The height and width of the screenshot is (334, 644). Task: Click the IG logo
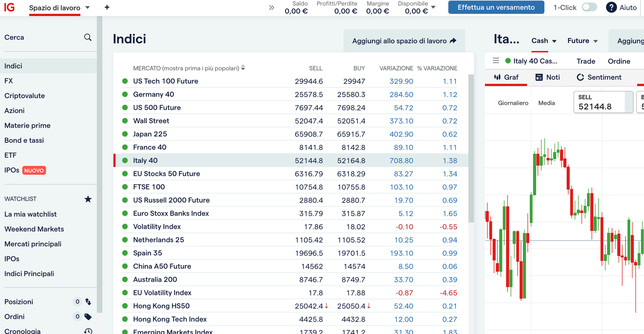click(x=9, y=7)
